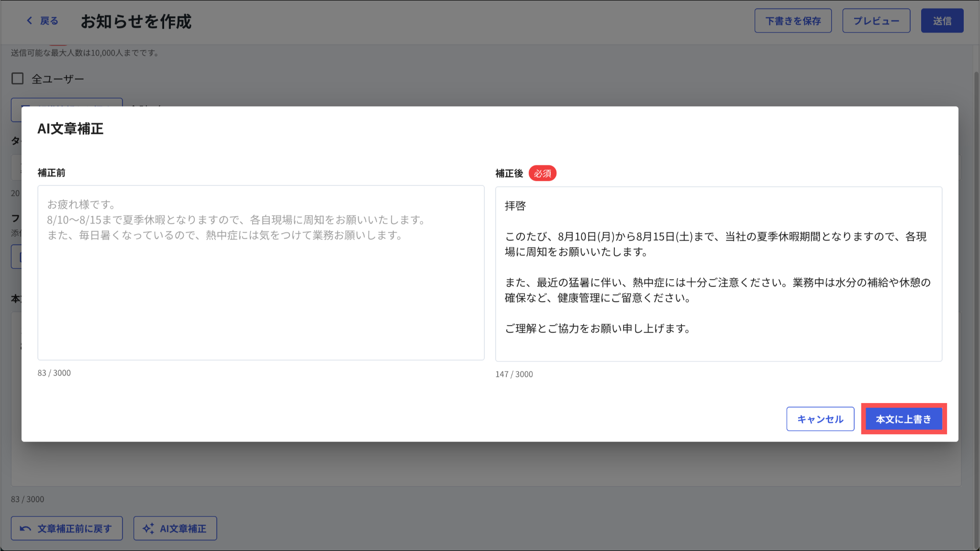980x551 pixels.
Task: Click into the 補正後 corrected text area
Action: (x=718, y=345)
